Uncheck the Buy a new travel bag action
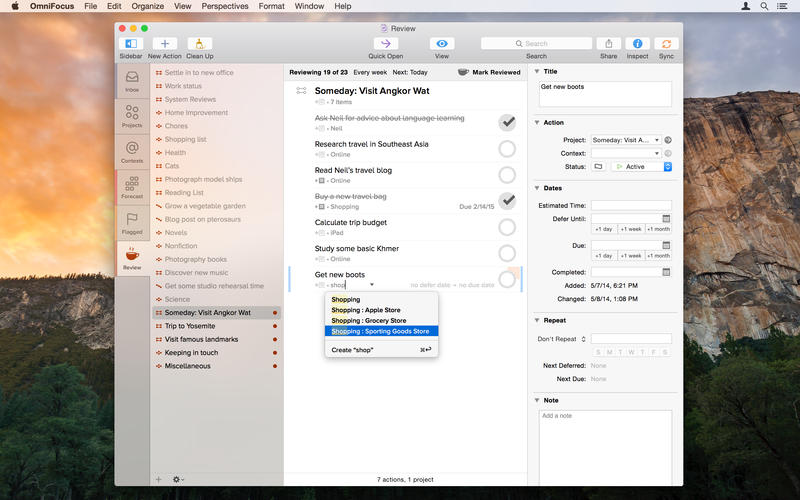The width and height of the screenshot is (800, 500). (x=507, y=201)
